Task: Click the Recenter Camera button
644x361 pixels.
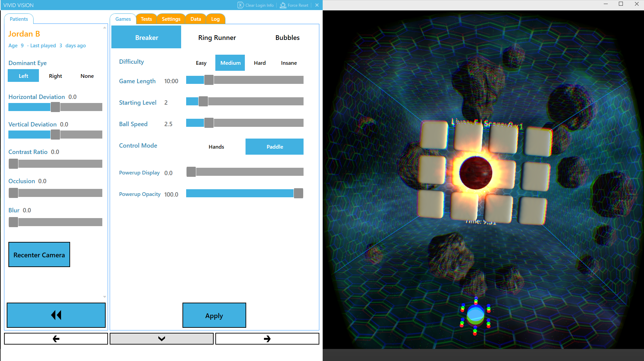Action: (39, 255)
